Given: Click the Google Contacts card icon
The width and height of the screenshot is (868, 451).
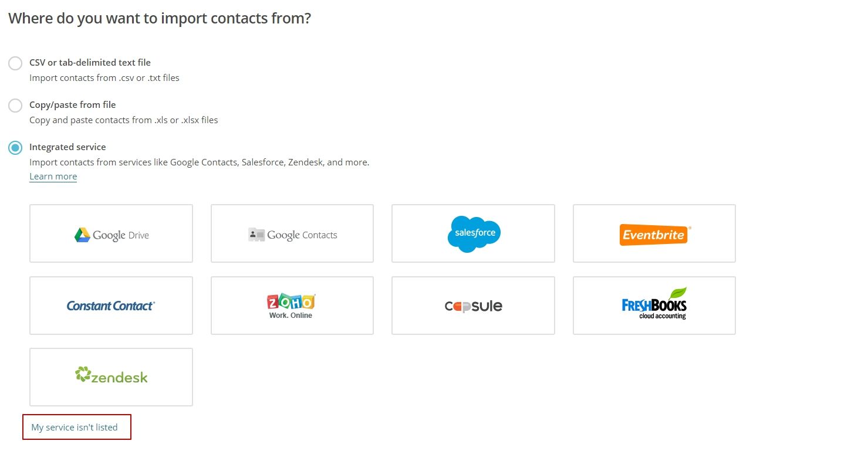Looking at the screenshot, I should click(x=256, y=235).
